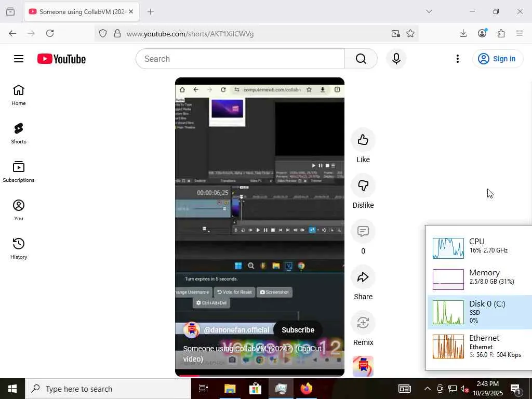Image resolution: width=532 pixels, height=399 pixels.
Task: Click the youtube.com address bar URL
Action: click(x=190, y=34)
